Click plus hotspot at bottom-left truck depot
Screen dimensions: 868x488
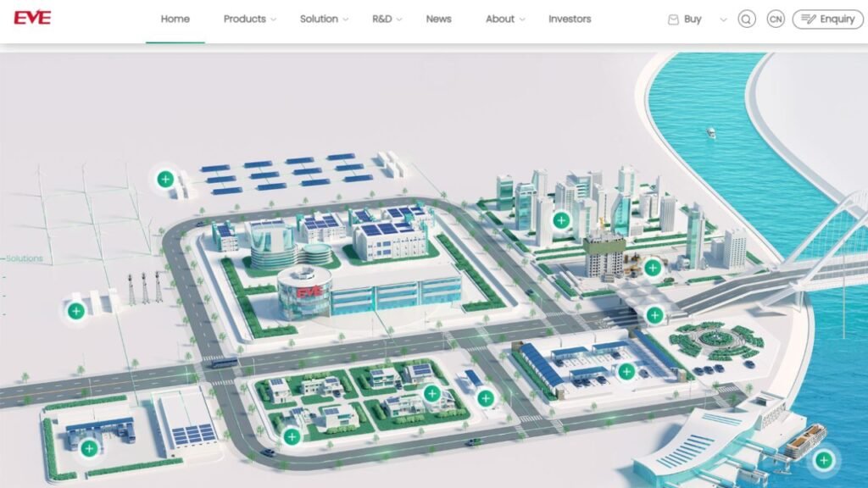(88, 447)
